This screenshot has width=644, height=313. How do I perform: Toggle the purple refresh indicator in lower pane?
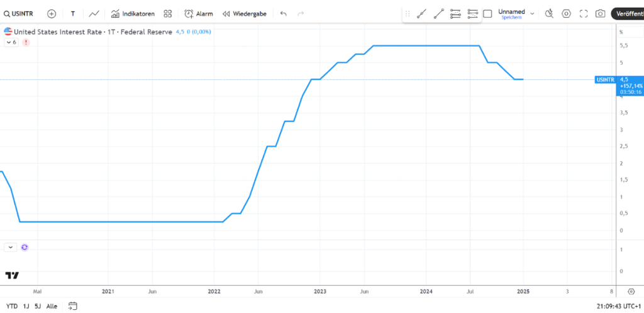click(x=25, y=248)
